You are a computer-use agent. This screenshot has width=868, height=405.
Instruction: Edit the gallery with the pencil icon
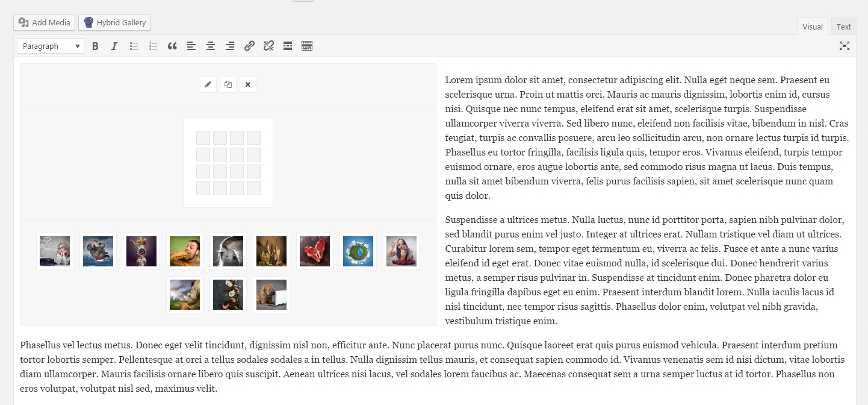click(208, 84)
